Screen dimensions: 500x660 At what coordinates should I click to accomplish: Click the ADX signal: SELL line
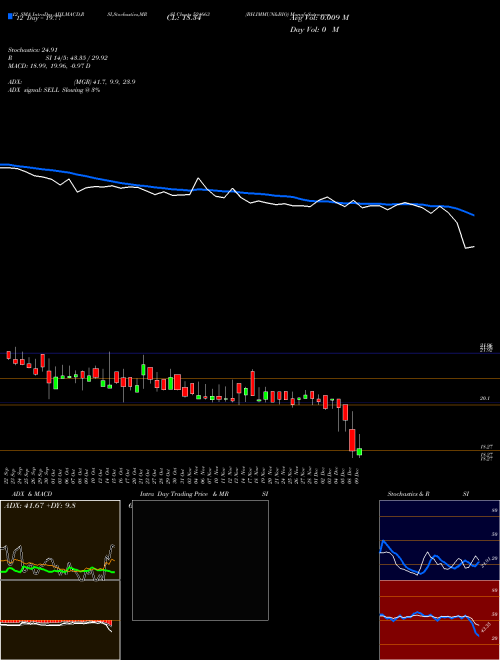coord(54,90)
